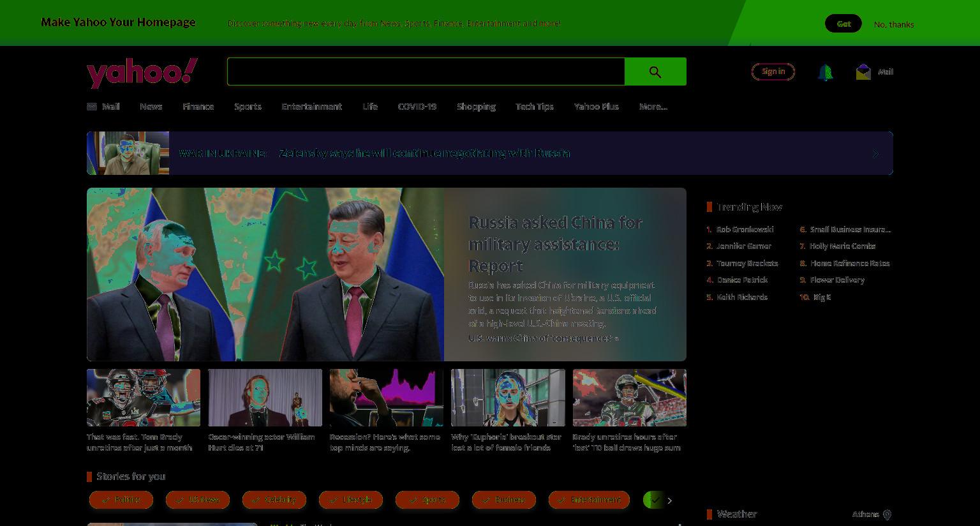
Task: Toggle the Politics topic chip
Action: (x=121, y=500)
